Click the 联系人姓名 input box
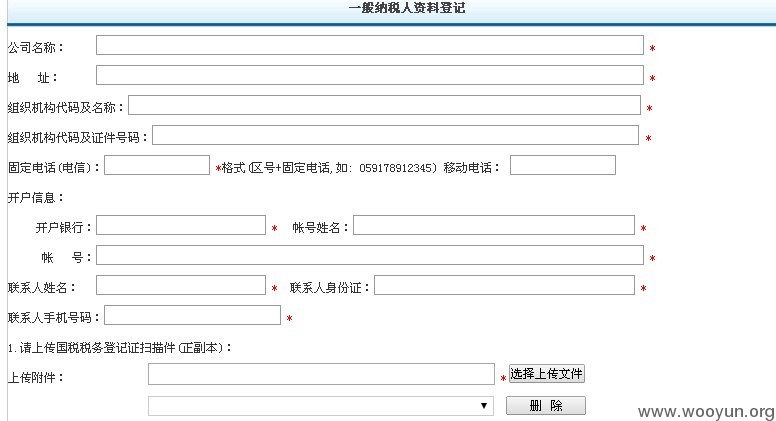This screenshot has width=776, height=421. pos(181,285)
